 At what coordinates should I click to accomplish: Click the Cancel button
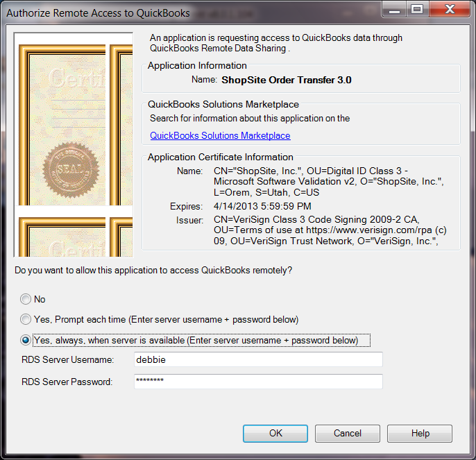[x=347, y=433]
